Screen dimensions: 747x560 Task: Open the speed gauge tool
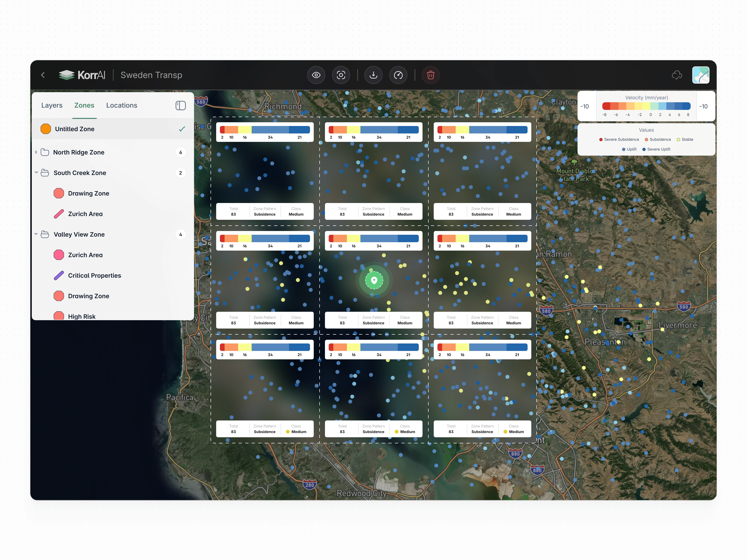coord(398,75)
